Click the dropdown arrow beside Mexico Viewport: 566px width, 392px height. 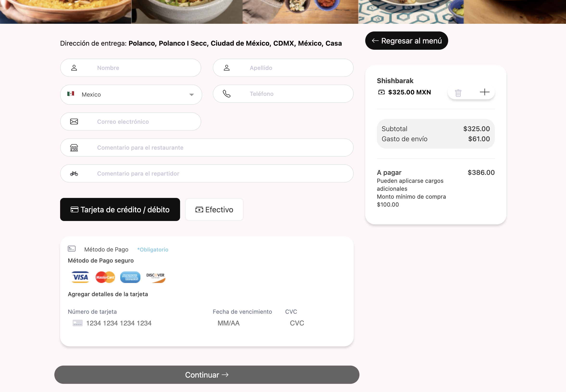click(x=192, y=95)
